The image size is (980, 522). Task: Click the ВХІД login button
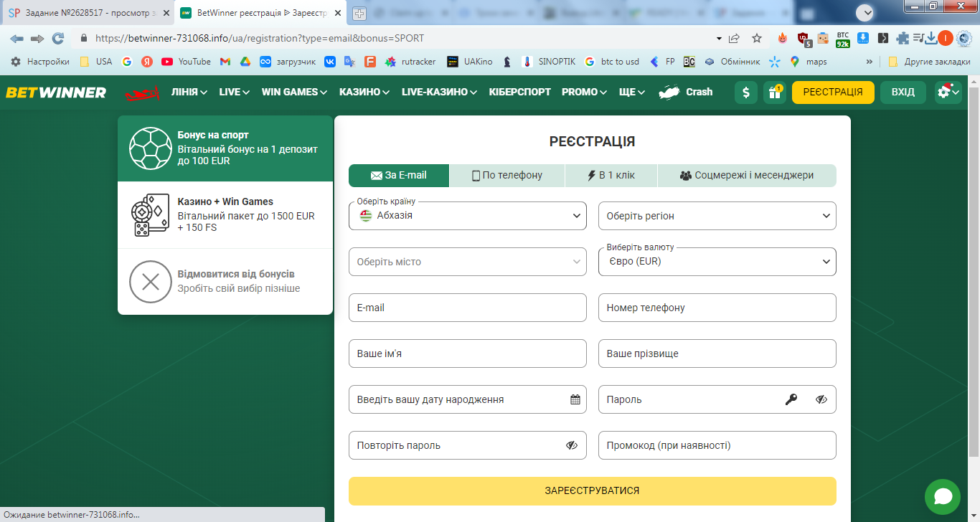click(903, 92)
